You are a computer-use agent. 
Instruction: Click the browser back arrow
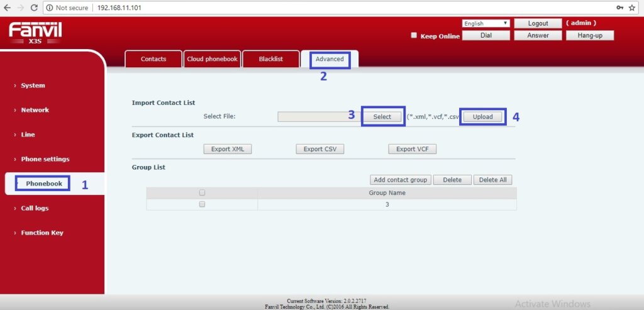pyautogui.click(x=7, y=8)
